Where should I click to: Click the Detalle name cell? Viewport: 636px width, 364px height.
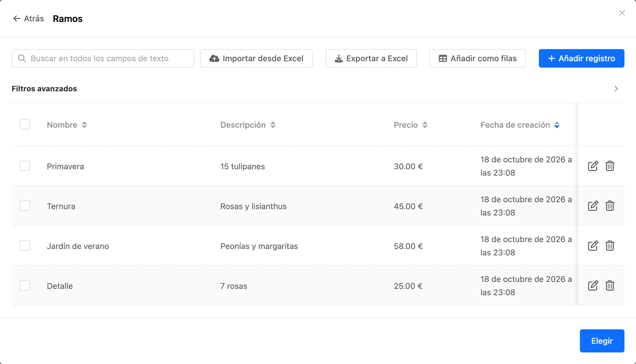tap(60, 286)
